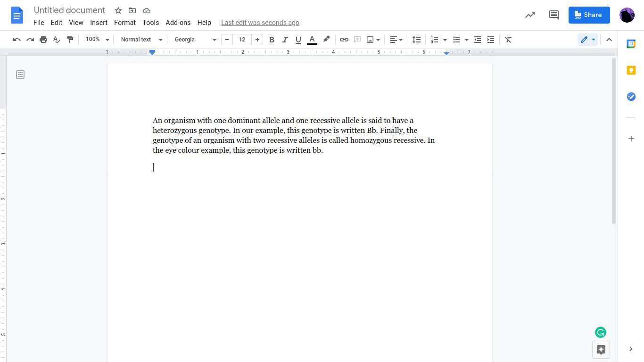Screen dimensions: 644x362
Task: Toggle bold formatting
Action: (x=272, y=40)
